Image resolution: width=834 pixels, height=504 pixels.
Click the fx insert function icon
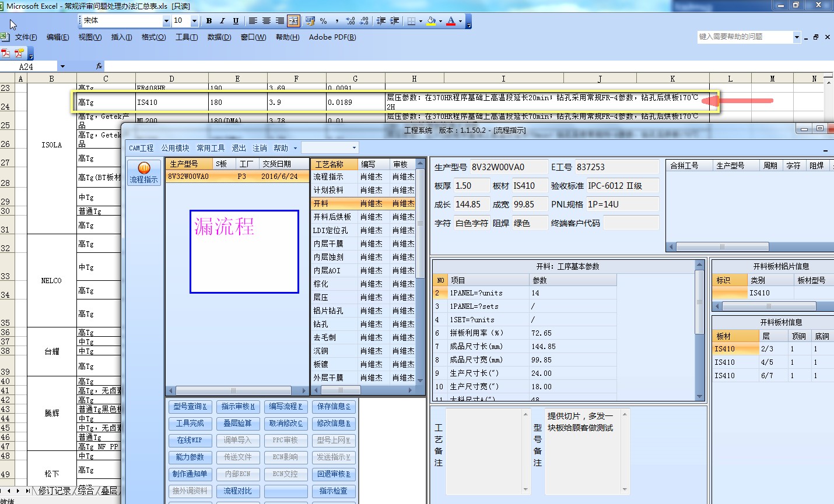point(99,66)
